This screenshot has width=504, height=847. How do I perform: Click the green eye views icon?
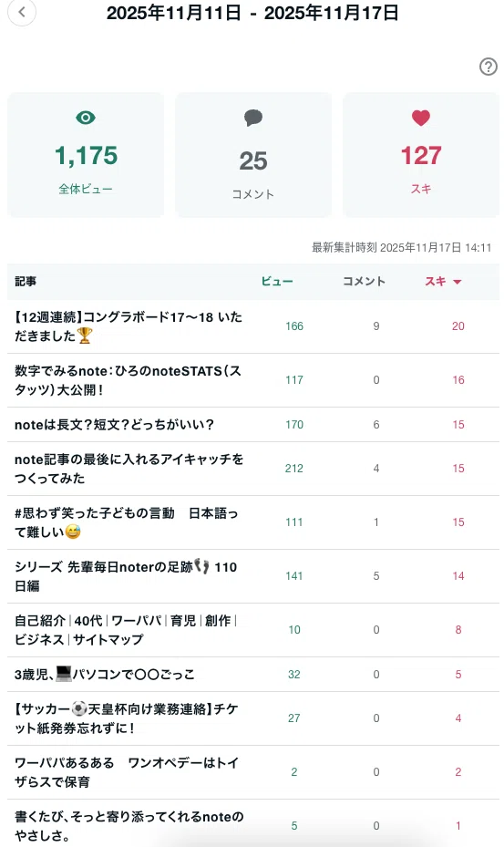tap(86, 118)
